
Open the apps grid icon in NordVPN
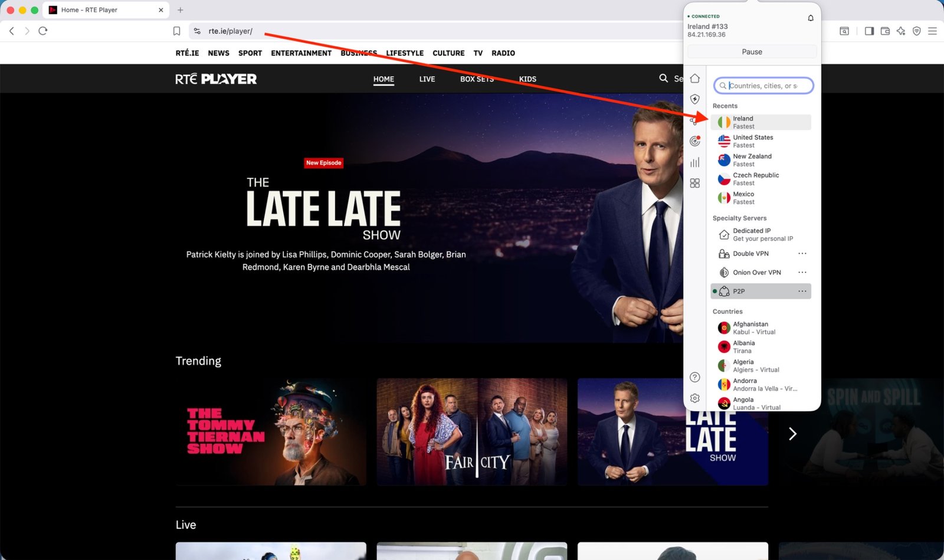695,183
